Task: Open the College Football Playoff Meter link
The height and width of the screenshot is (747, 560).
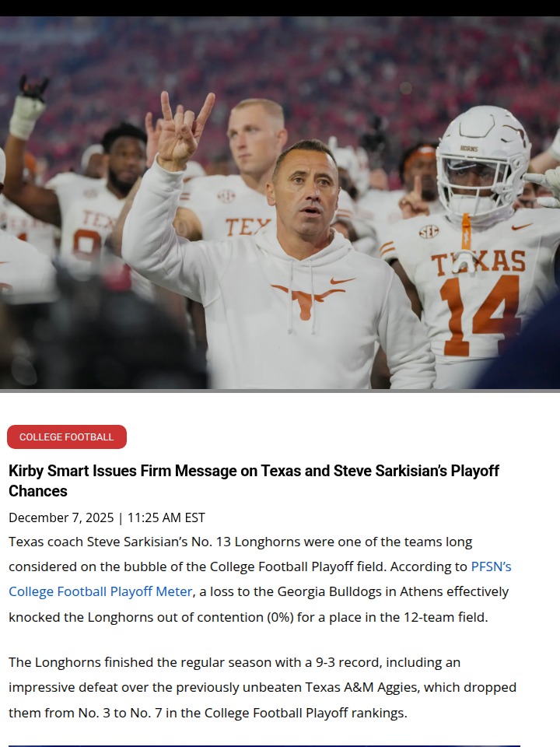Action: [x=100, y=591]
